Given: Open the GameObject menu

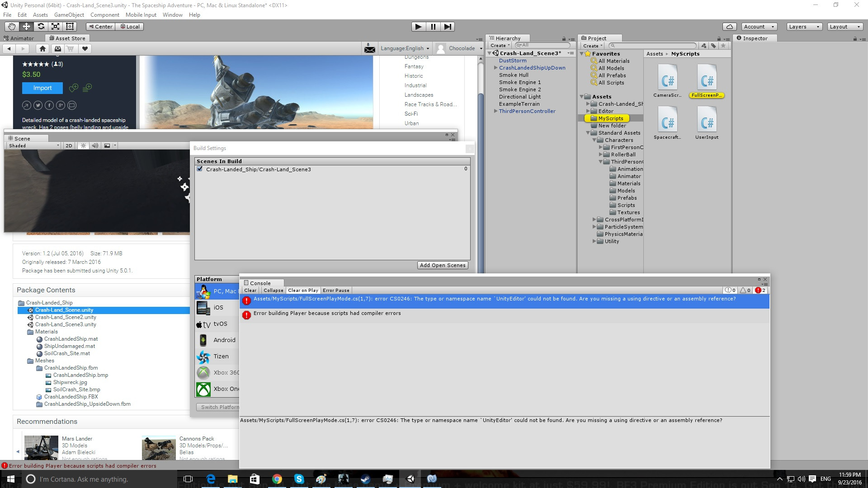Looking at the screenshot, I should [69, 15].
